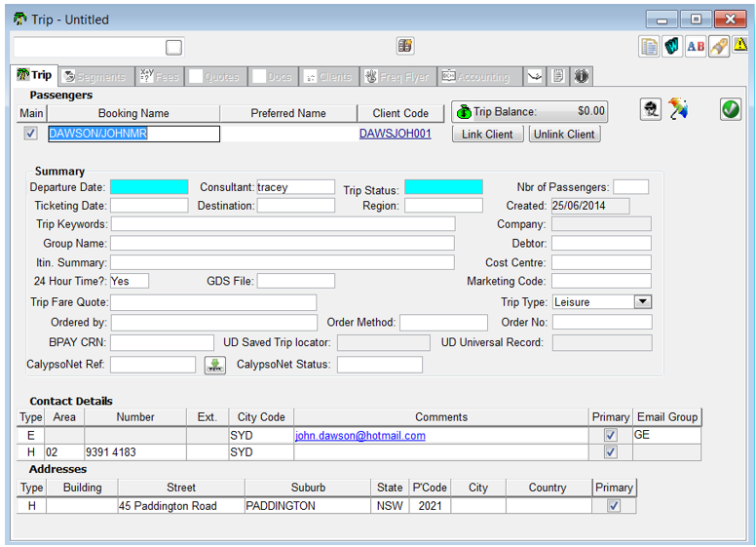Click the Debtor input field
The width and height of the screenshot is (756, 547).
(601, 243)
